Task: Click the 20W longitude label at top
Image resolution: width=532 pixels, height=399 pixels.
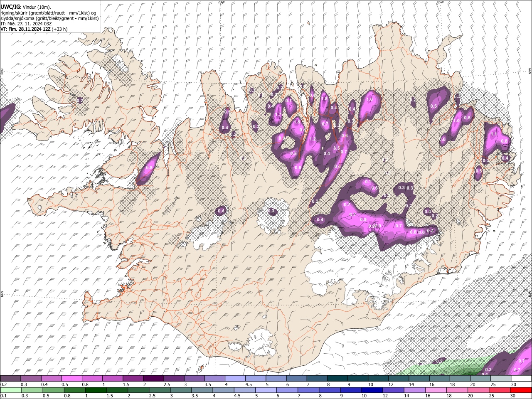Action: [221, 2]
